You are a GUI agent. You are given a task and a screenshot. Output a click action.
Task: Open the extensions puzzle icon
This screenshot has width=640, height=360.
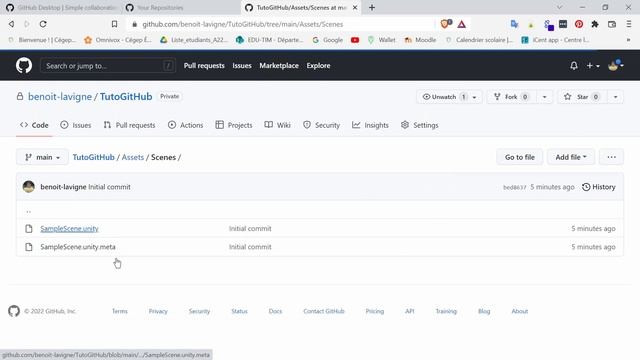(x=595, y=24)
